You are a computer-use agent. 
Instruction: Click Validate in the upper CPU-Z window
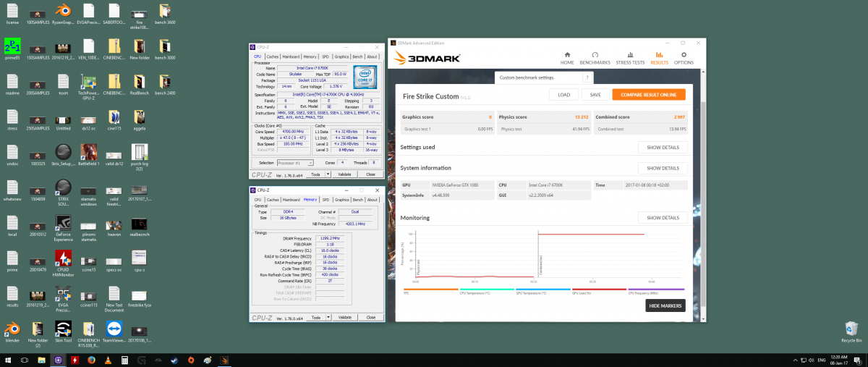tap(345, 174)
